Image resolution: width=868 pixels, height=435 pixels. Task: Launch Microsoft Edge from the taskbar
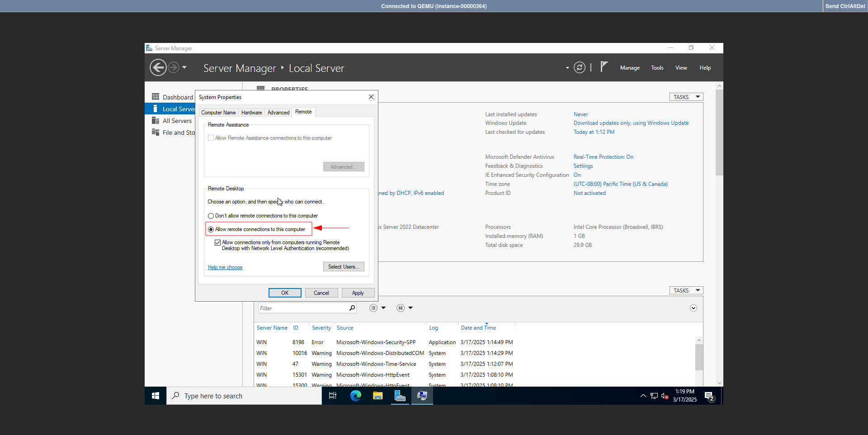pyautogui.click(x=356, y=396)
